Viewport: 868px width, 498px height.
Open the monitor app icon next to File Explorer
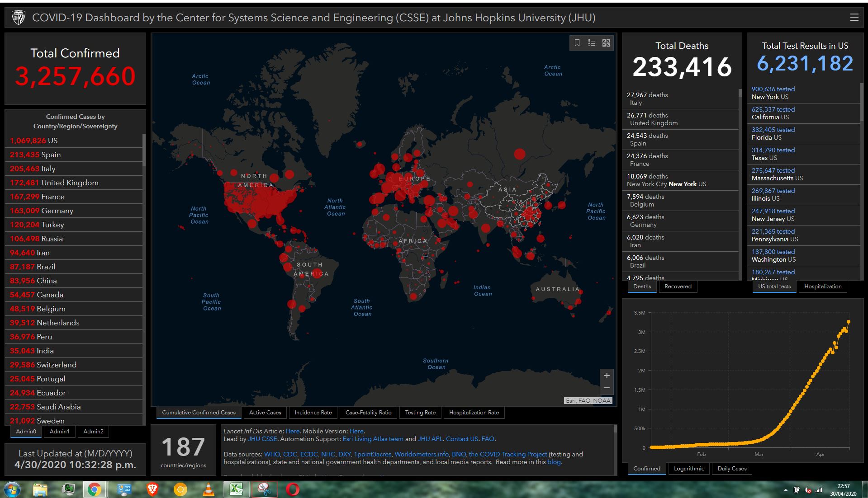[68, 489]
